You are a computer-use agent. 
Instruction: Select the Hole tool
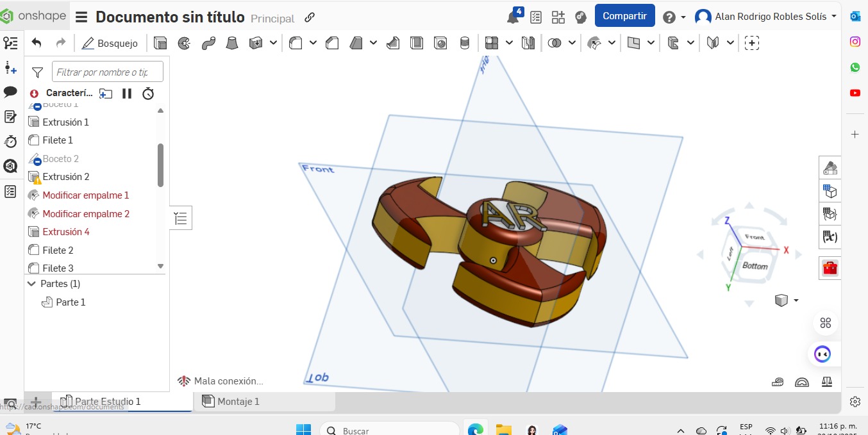440,43
